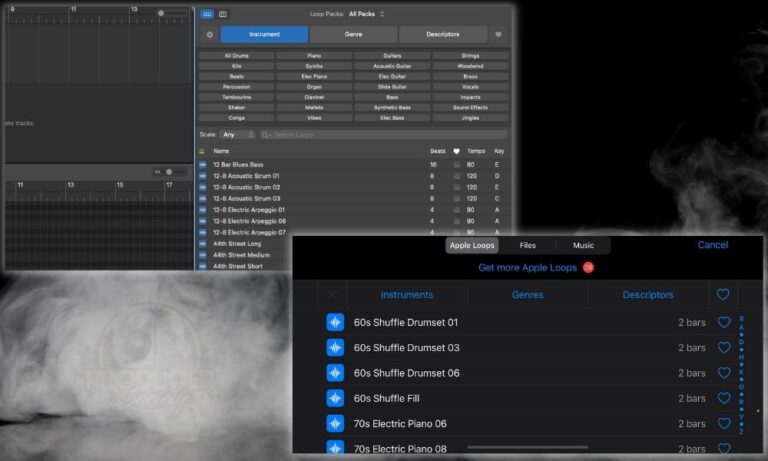The image size is (768, 461).
Task: Open the Descriptors filter in Apple Loops panel
Action: [x=648, y=295]
